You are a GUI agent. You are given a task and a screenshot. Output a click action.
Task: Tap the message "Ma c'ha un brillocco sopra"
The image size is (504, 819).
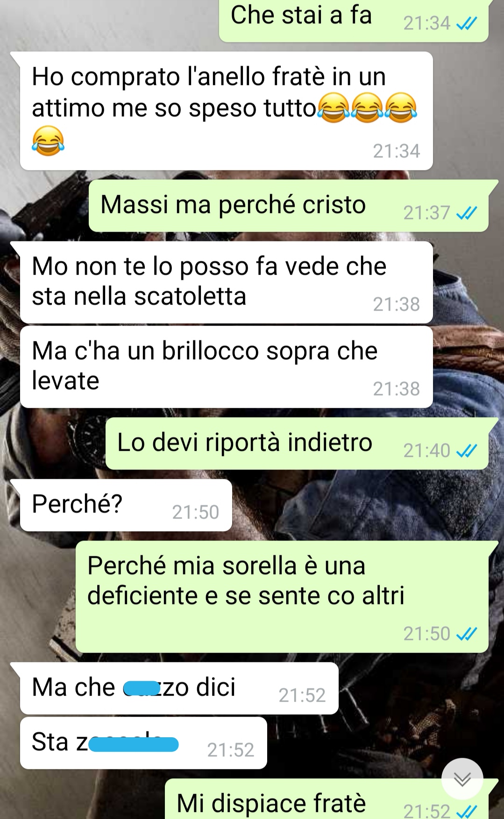tap(226, 367)
